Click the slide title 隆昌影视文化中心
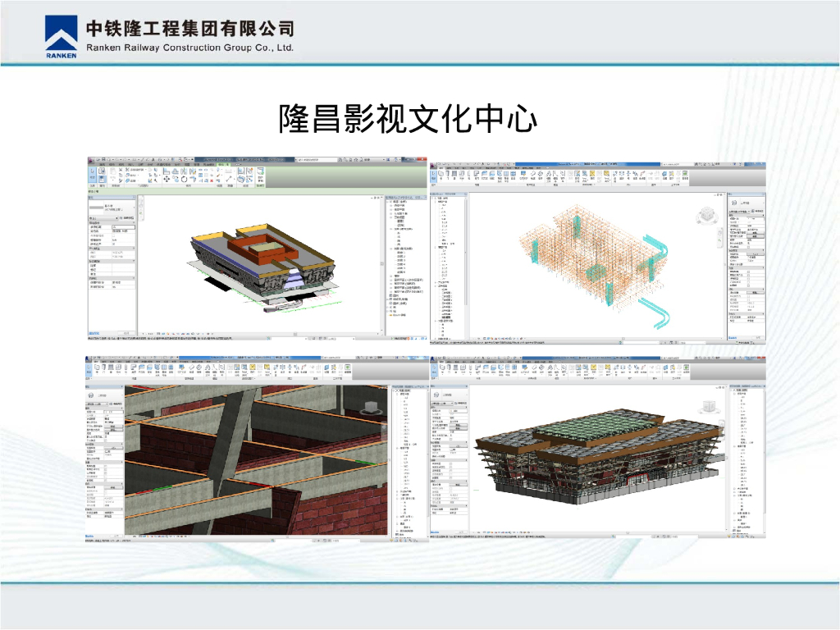This screenshot has height=630, width=840. (408, 118)
